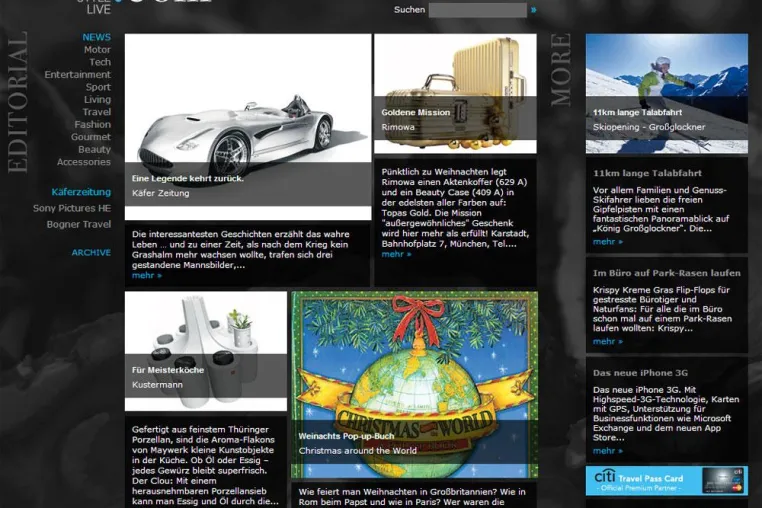Open the Im Büro auf Park-Rasen laufen headline
This screenshot has width=762, height=508.
pyautogui.click(x=667, y=273)
